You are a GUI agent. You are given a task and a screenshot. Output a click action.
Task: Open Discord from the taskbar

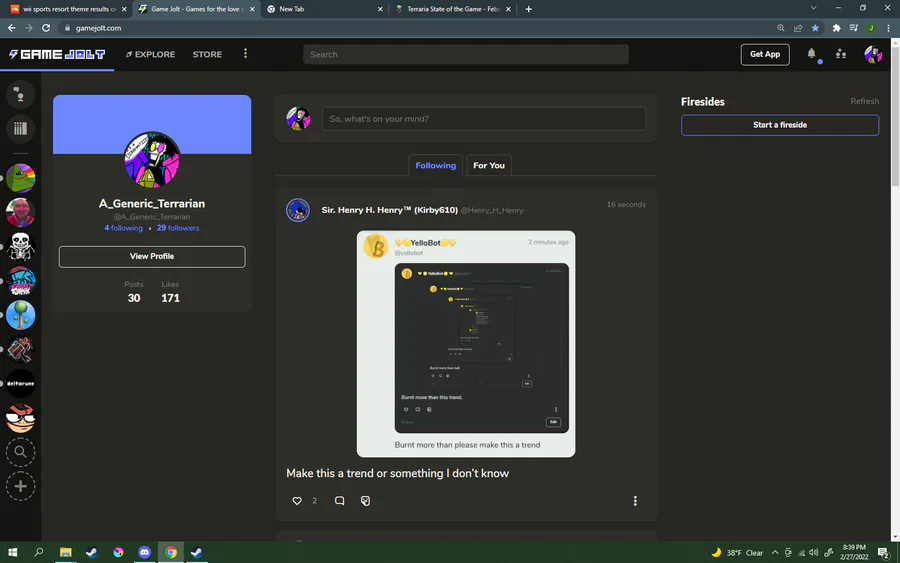click(x=144, y=552)
